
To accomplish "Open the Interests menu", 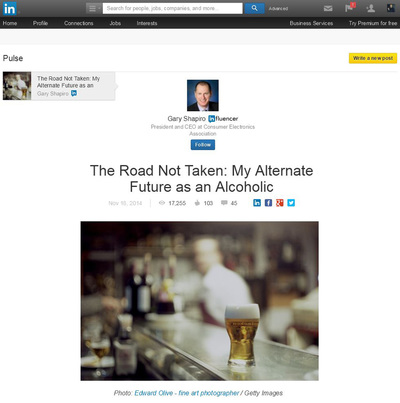I will pyautogui.click(x=147, y=23).
